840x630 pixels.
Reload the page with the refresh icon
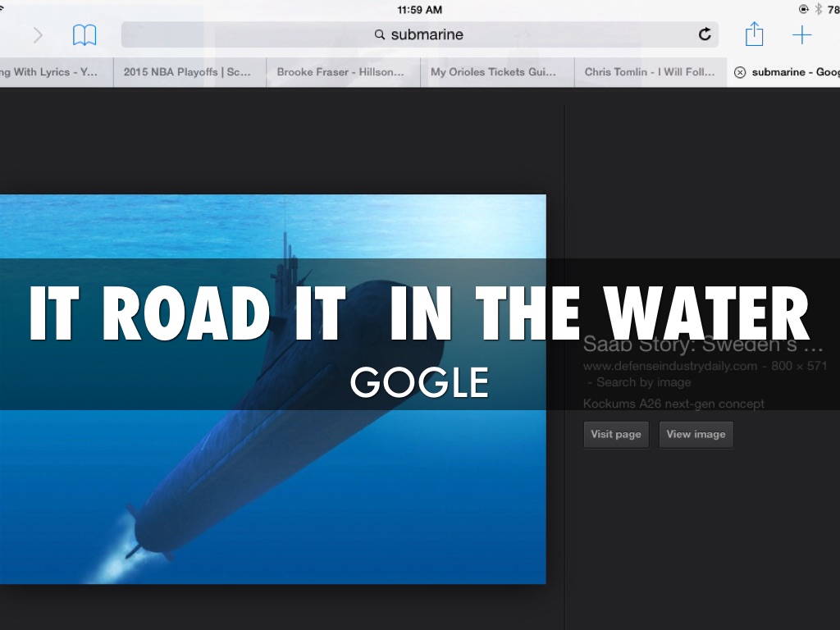point(705,34)
